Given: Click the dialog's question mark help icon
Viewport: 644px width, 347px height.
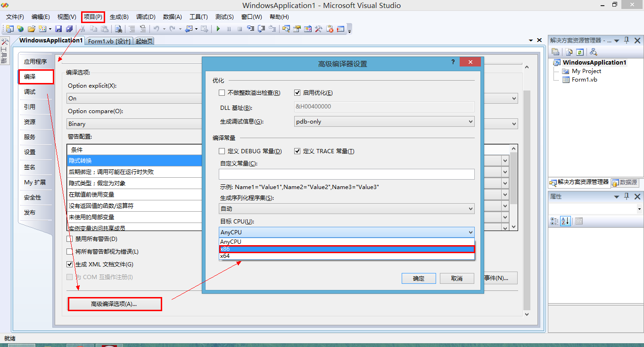Looking at the screenshot, I should pyautogui.click(x=453, y=62).
